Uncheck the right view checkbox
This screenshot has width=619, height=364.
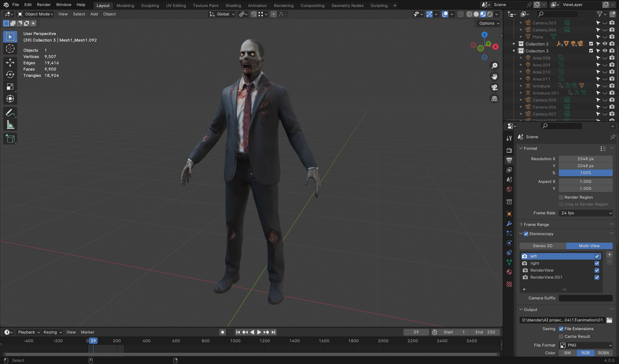pos(597,263)
